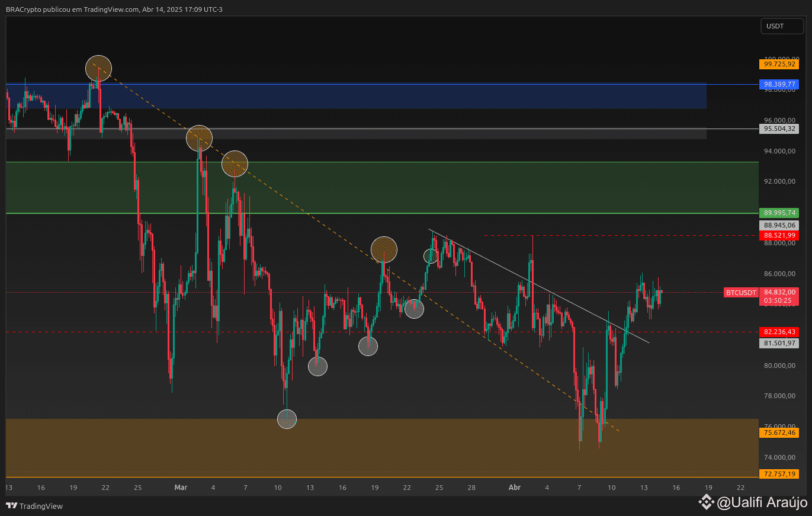Click the red 82.236,43 alert price label
The height and width of the screenshot is (516, 812).
pos(779,332)
